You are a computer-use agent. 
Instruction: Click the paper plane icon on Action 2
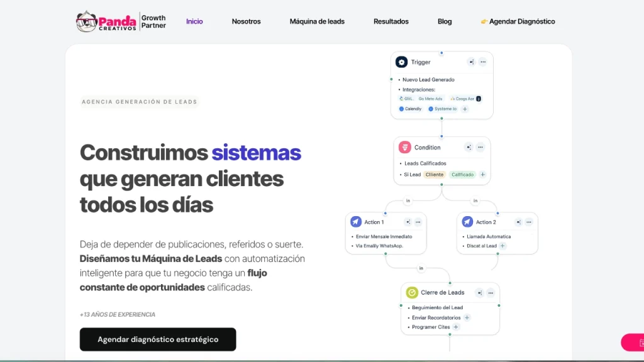click(x=468, y=222)
